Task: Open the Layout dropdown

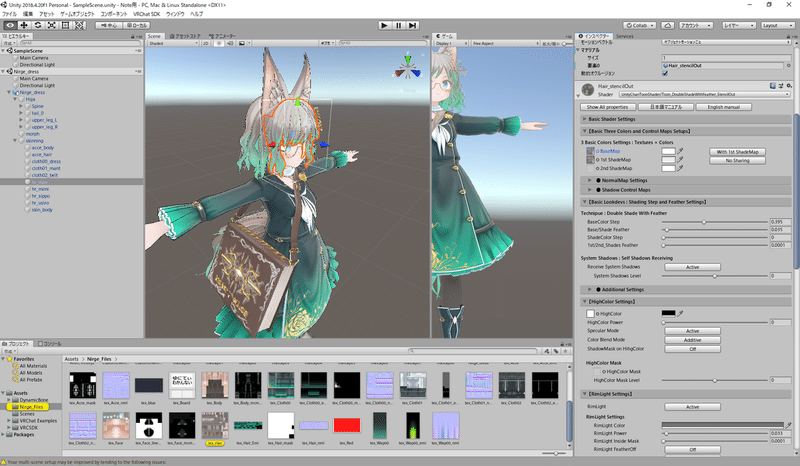Action: pos(778,25)
